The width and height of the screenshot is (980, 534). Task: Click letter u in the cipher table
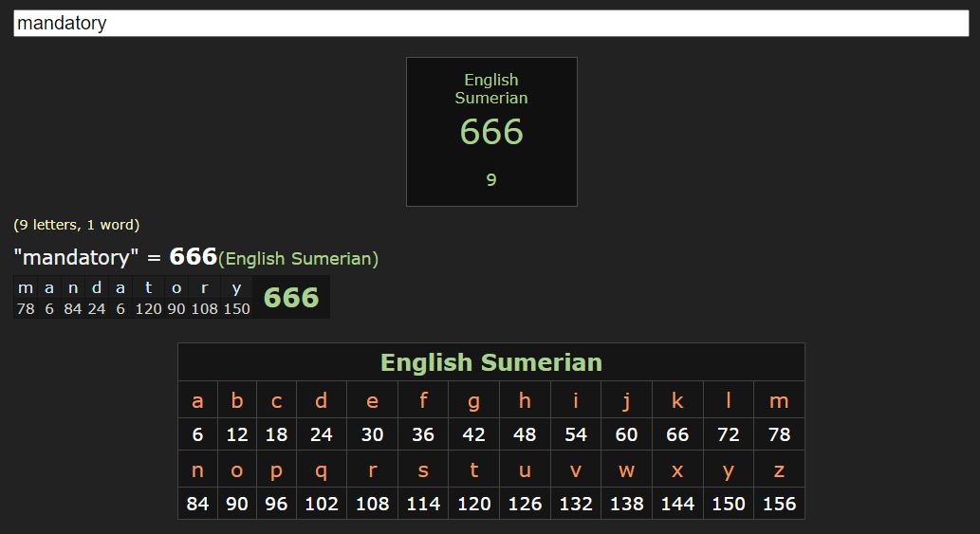pyautogui.click(x=525, y=470)
